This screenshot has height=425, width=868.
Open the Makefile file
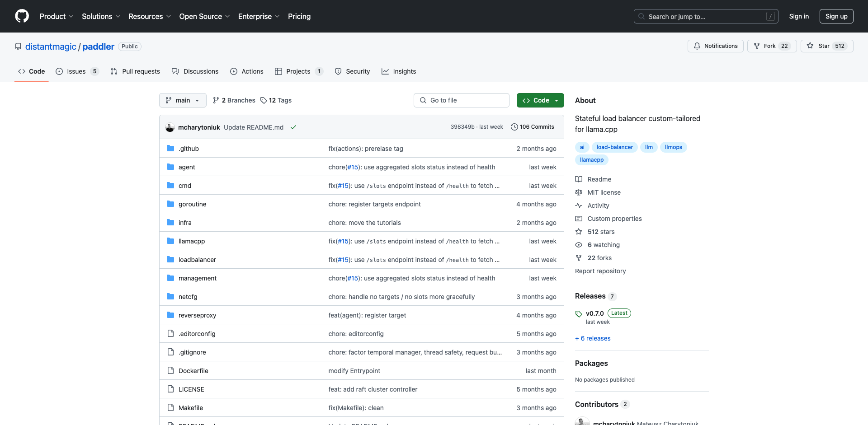191,408
